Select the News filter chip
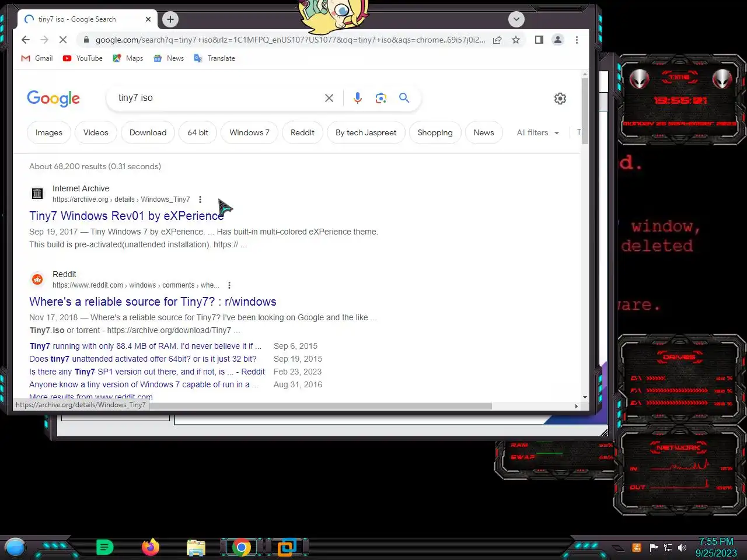Image resolution: width=747 pixels, height=560 pixels. point(484,133)
